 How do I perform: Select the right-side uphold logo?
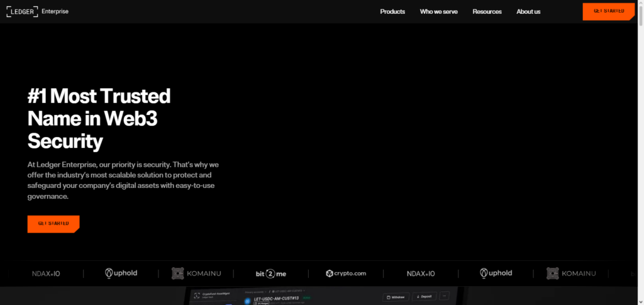[496, 274]
